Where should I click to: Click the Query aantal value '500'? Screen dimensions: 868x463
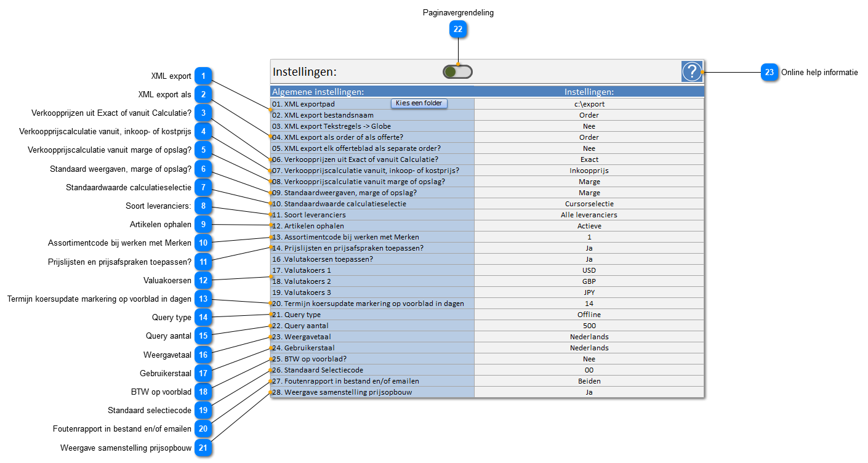tap(589, 326)
